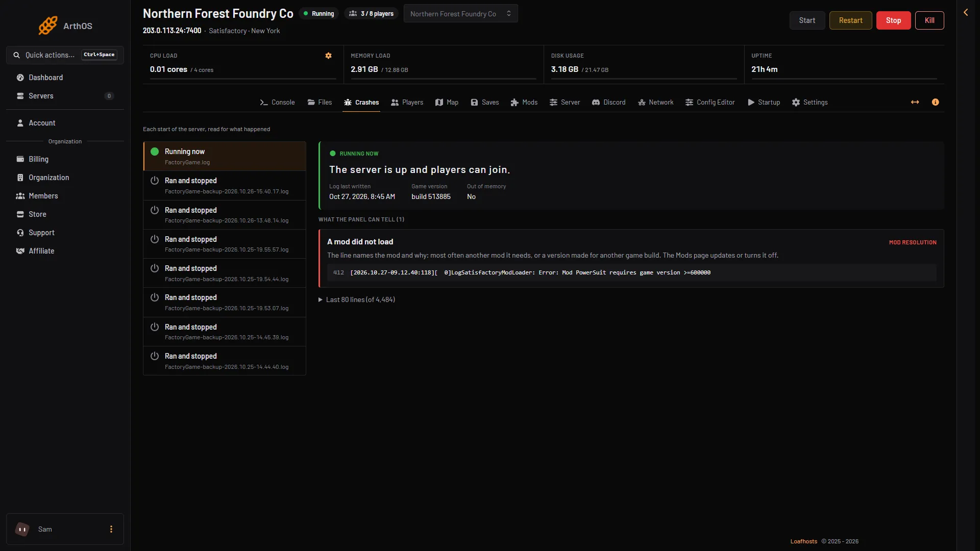Click the Restart button

[x=850, y=20]
